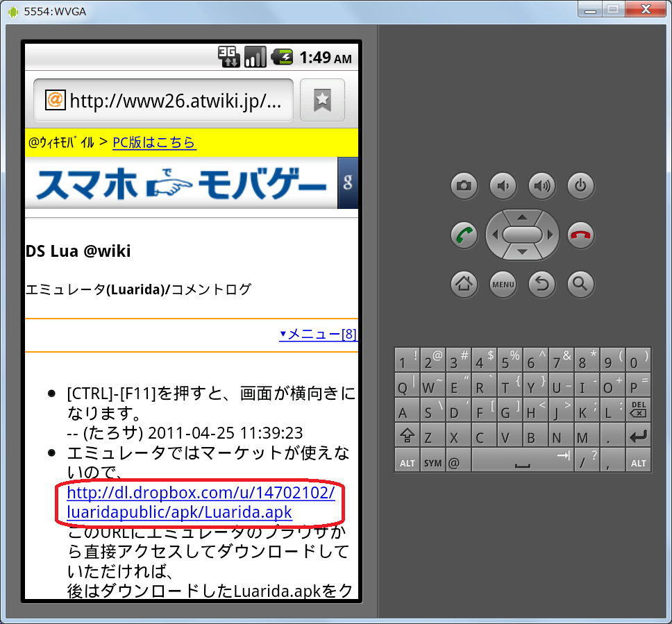The width and height of the screenshot is (672, 624).
Task: Tap the green call button
Action: pyautogui.click(x=464, y=235)
